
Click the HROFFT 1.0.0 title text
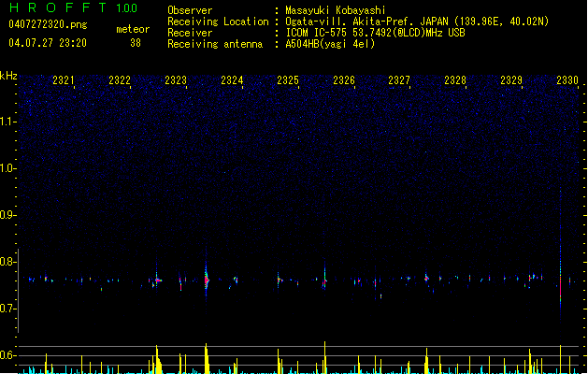[74, 7]
